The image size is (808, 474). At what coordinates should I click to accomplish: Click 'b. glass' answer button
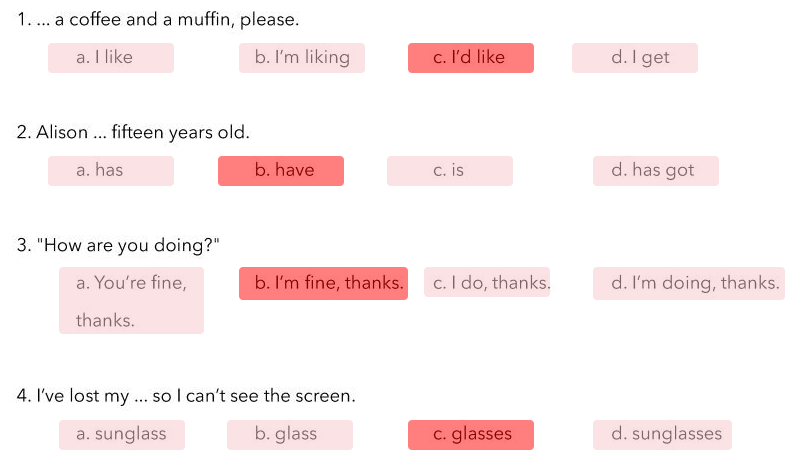(x=290, y=435)
